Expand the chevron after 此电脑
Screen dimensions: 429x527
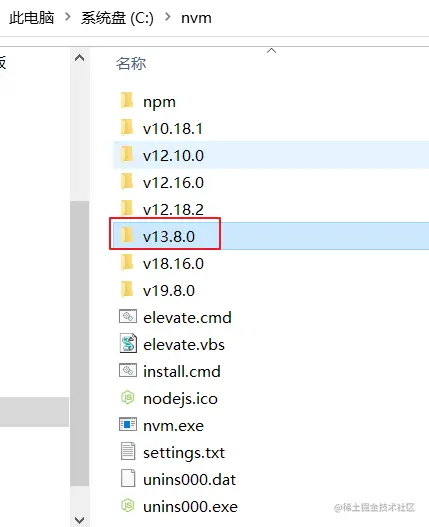pos(68,16)
